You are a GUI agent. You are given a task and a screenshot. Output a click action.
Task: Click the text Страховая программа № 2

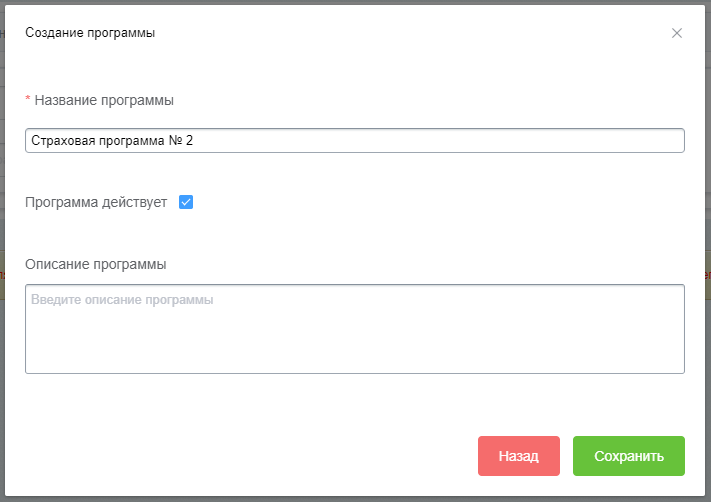(112, 141)
